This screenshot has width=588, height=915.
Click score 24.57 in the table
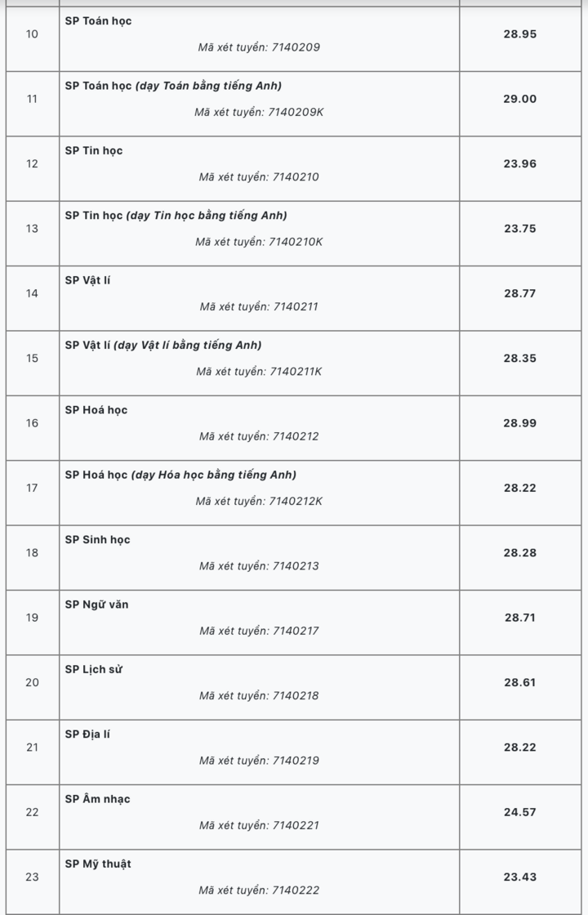519,812
